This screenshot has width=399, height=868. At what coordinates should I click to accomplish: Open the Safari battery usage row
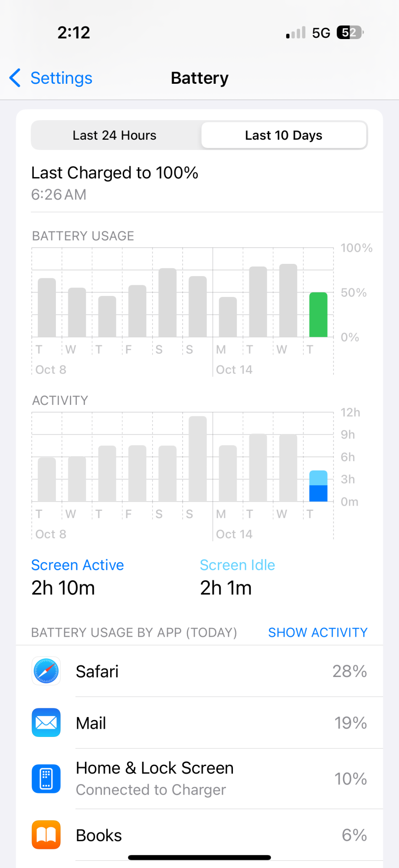[199, 671]
